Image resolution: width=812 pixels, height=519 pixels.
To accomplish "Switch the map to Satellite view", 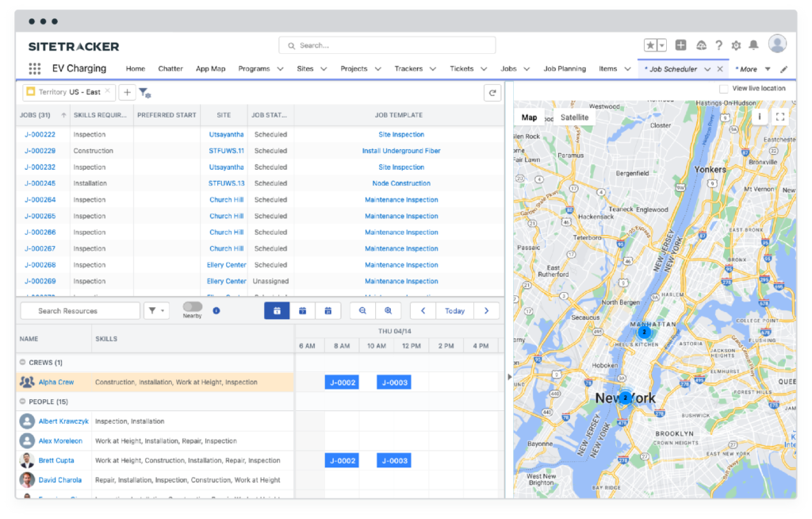I will 574,117.
